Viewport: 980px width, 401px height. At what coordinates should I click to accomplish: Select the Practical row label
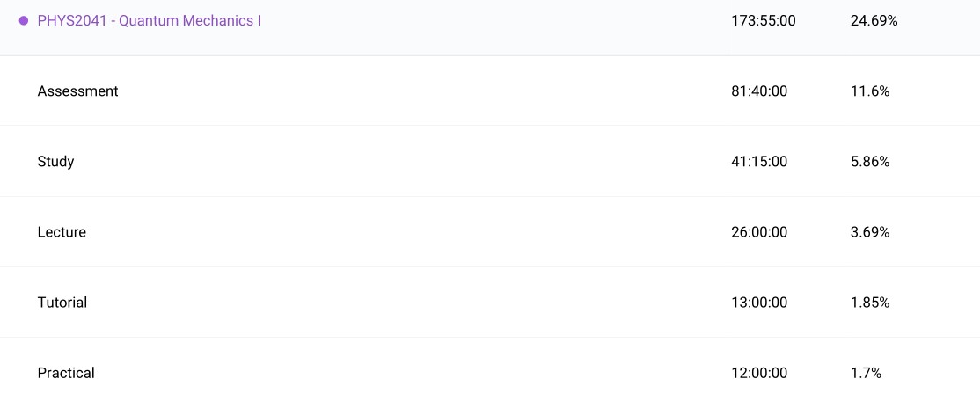(x=66, y=373)
